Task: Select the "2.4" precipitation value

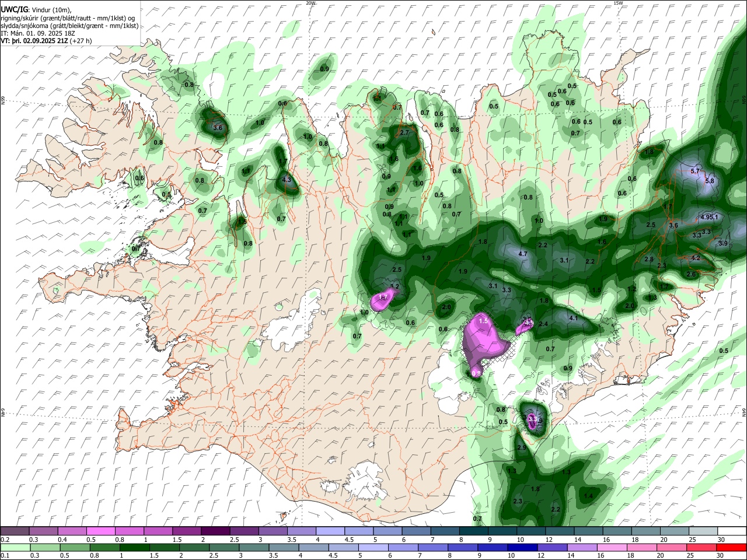Action: point(543,324)
